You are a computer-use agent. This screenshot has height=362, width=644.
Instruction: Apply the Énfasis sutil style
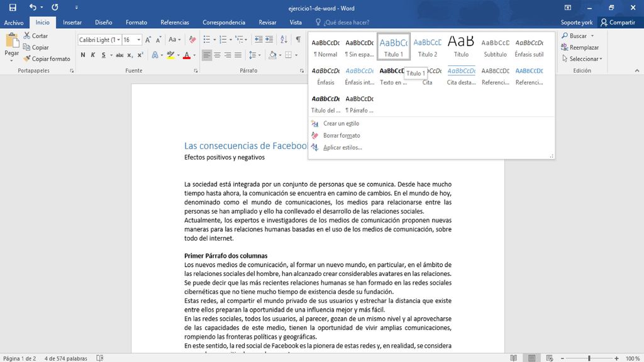[529, 47]
